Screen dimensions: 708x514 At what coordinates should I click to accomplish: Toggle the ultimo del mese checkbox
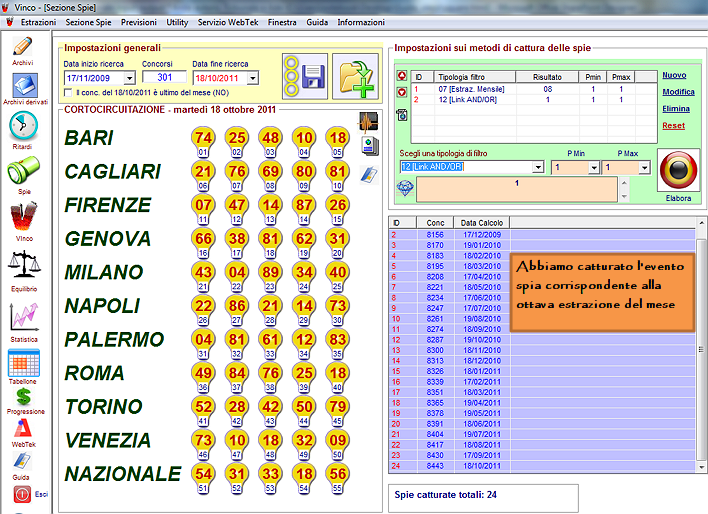[x=68, y=93]
